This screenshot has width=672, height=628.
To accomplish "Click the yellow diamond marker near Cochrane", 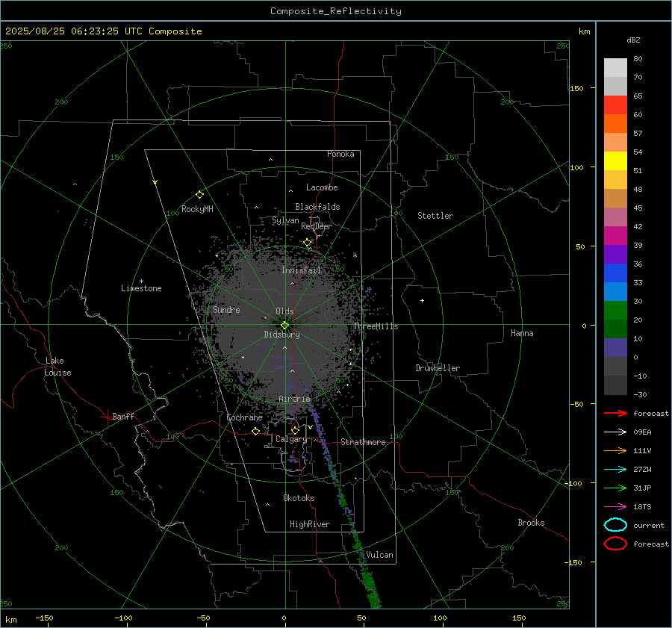I will point(255,431).
